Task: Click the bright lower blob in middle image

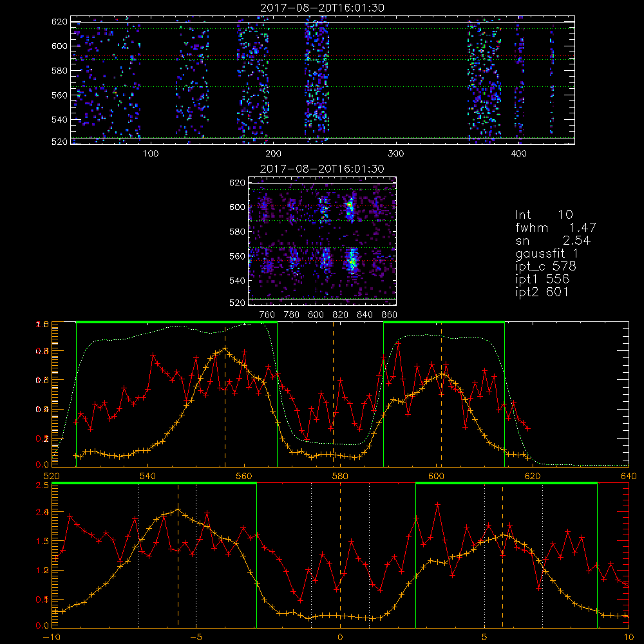Action: tap(352, 260)
